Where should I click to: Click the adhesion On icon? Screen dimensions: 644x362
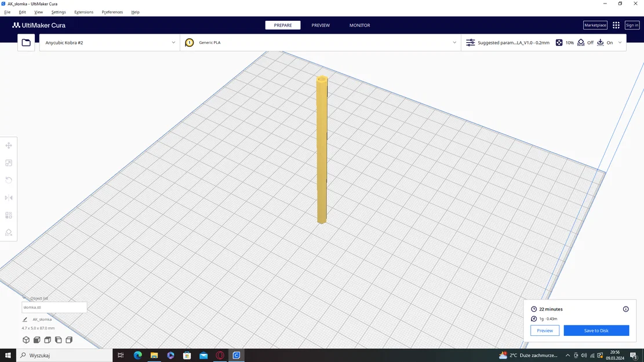click(601, 42)
